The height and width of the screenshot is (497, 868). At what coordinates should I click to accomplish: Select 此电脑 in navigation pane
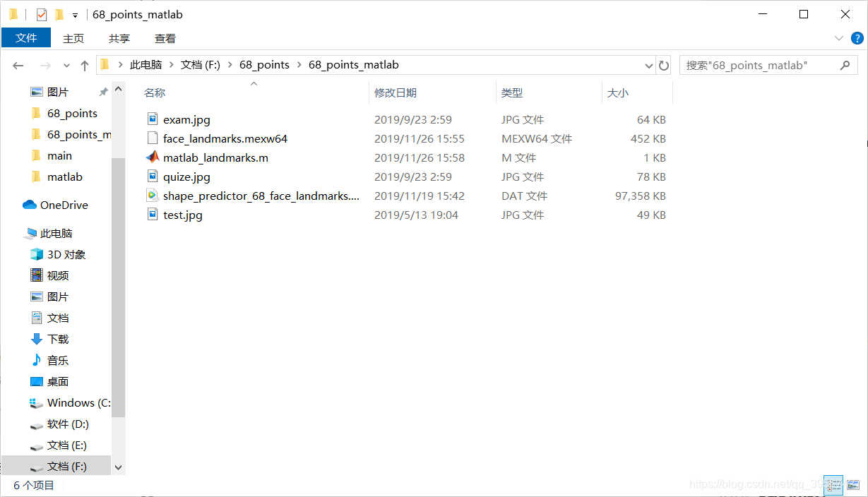(56, 233)
